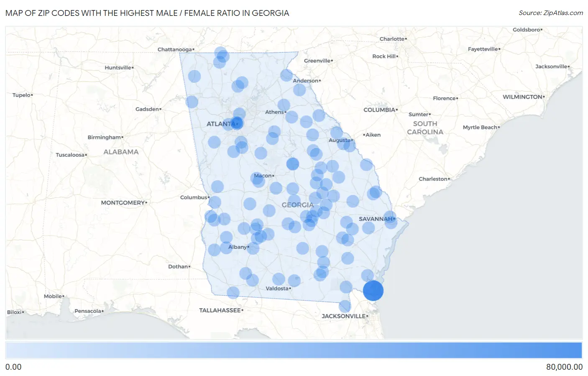Click the Anderson city label
Viewport: 588px width, 376px height.
click(x=306, y=81)
